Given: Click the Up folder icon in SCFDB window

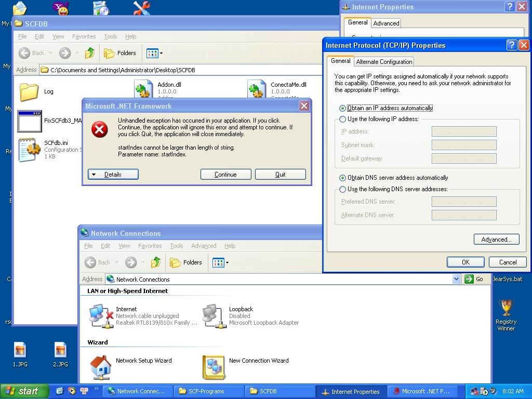Looking at the screenshot, I should coord(89,53).
